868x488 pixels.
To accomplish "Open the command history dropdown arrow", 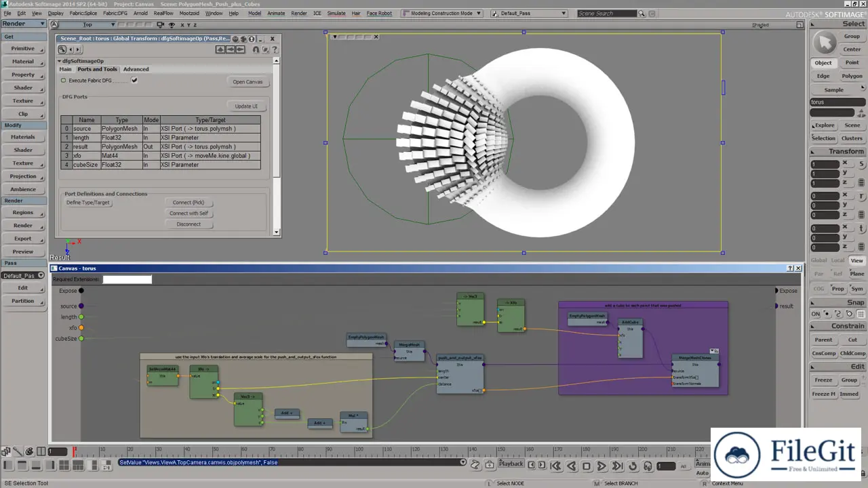I will click(463, 462).
